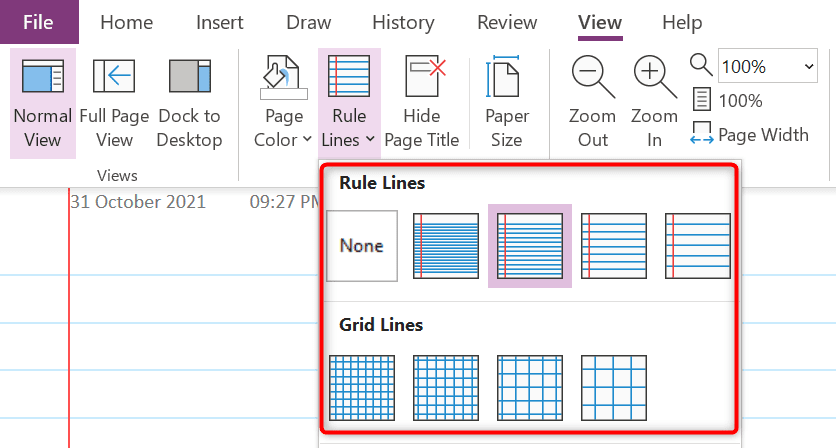Fit the page using Page Width
Viewport: 836px width, 448px height.
(x=750, y=134)
